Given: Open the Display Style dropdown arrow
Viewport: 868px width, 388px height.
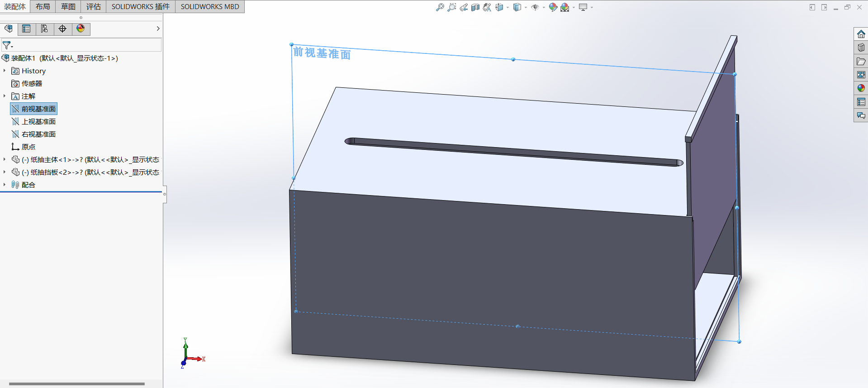Looking at the screenshot, I should [526, 7].
